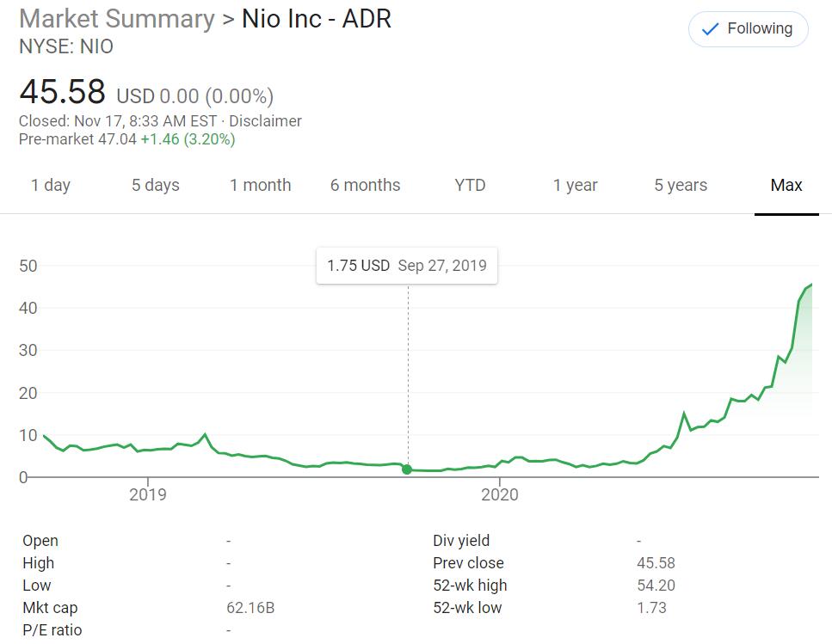This screenshot has width=832, height=644.
Task: Open the 5 days chart view
Action: coord(156,185)
